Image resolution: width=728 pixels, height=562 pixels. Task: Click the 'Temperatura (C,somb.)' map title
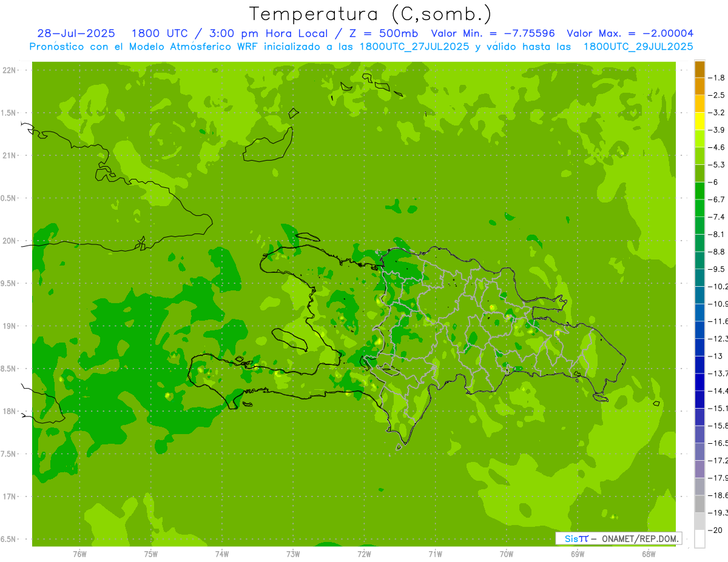[x=371, y=14]
